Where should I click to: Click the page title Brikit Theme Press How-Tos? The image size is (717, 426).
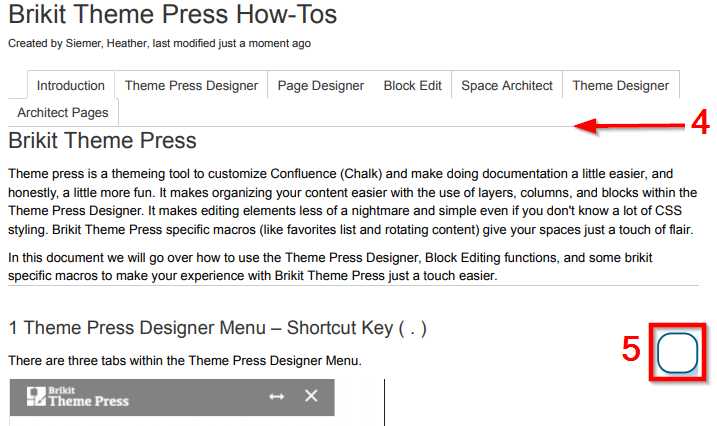[172, 14]
